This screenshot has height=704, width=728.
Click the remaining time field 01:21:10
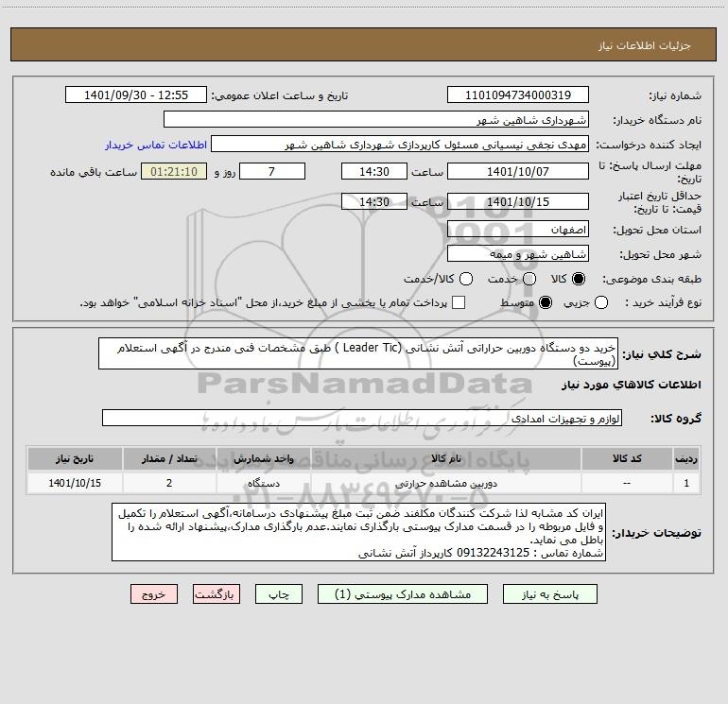174,171
